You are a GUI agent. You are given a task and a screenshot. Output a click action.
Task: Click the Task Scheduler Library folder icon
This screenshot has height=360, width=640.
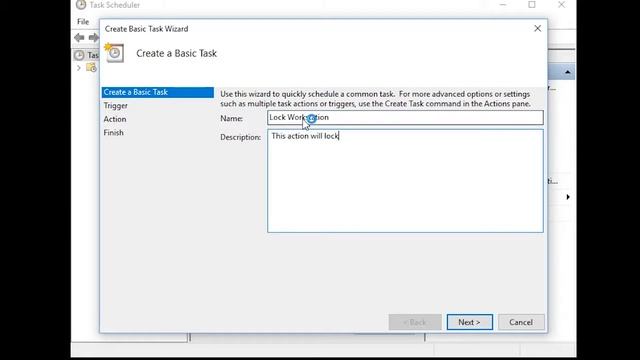point(91,67)
